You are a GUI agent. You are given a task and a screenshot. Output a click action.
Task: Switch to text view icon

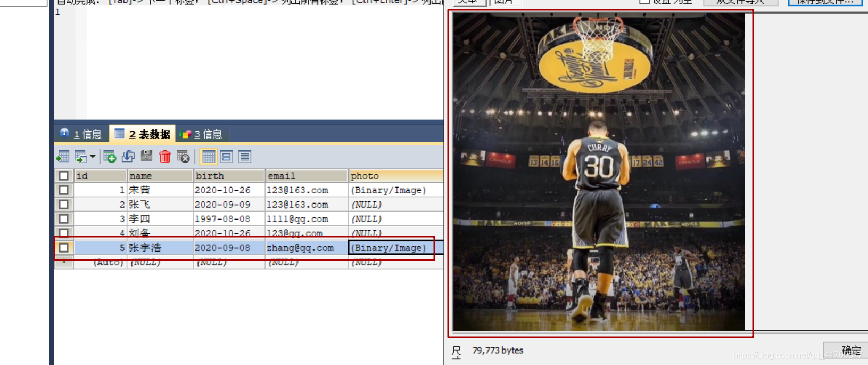[245, 157]
